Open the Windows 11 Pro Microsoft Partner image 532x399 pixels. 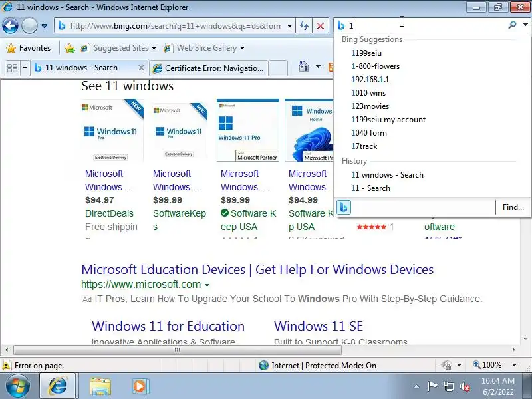(248, 130)
